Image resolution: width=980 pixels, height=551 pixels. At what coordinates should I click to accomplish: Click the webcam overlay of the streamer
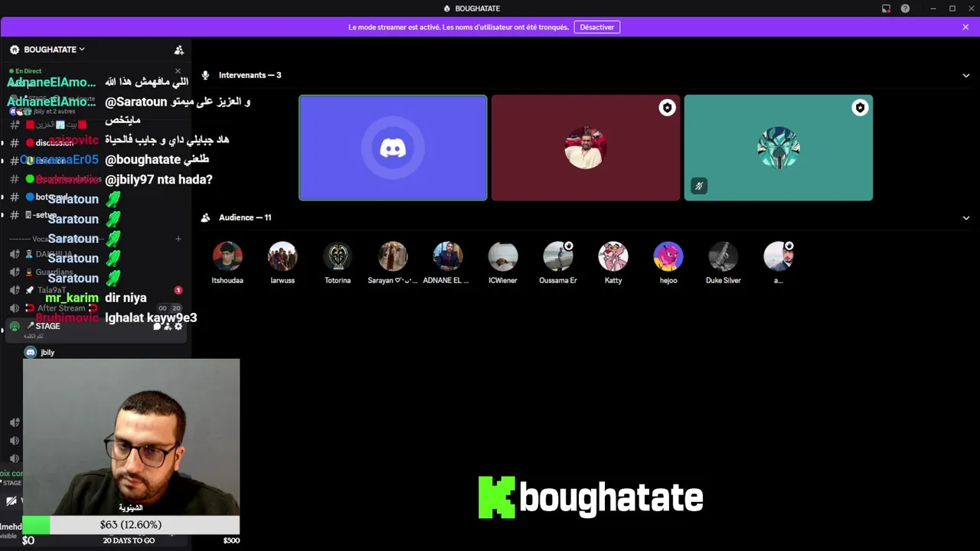coord(131,438)
